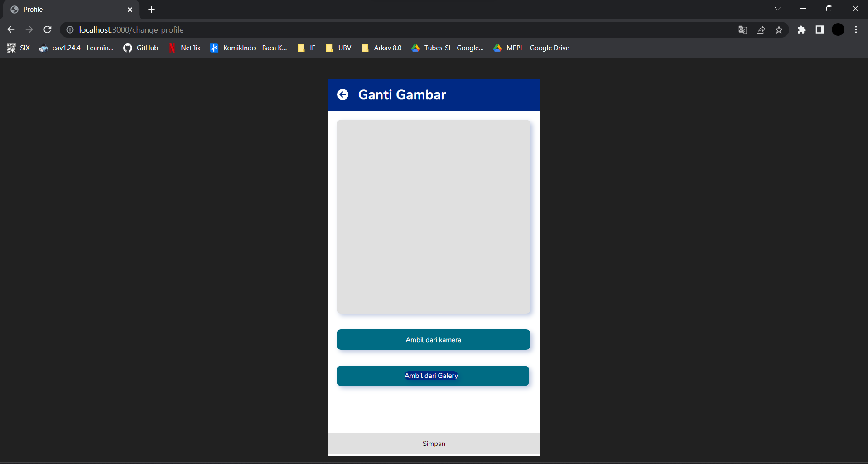The width and height of the screenshot is (868, 464).
Task: Expand the Arkav 8.0 bookmark folder
Action: (381, 48)
